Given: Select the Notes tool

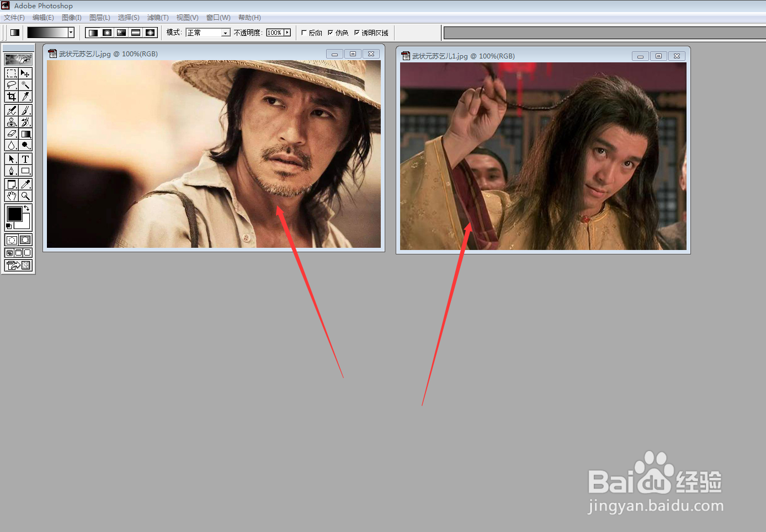Looking at the screenshot, I should click(12, 184).
